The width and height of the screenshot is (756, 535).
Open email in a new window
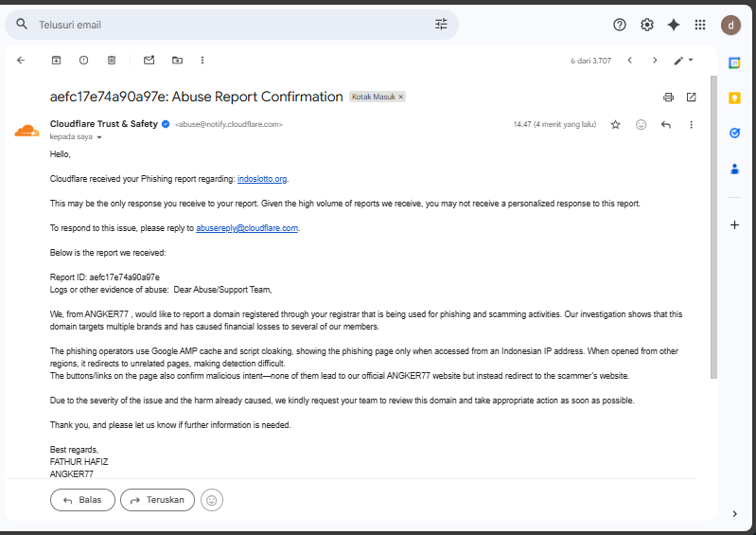(691, 97)
